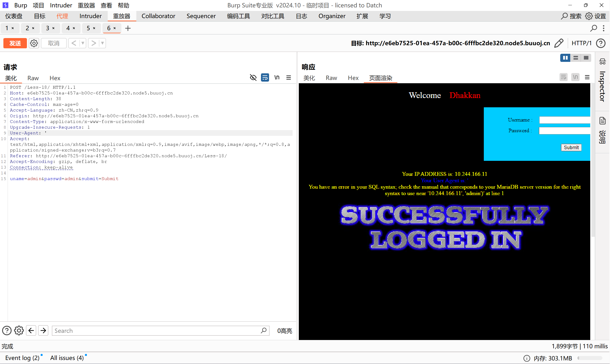610x364 pixels.
Task: Toggle show newline characters \n in request
Action: [x=277, y=78]
